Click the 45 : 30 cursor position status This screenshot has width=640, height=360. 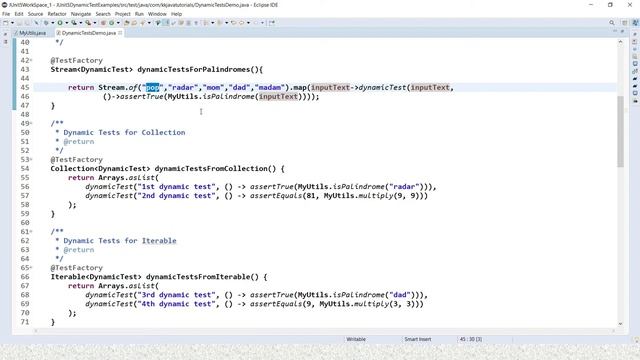pos(471,339)
